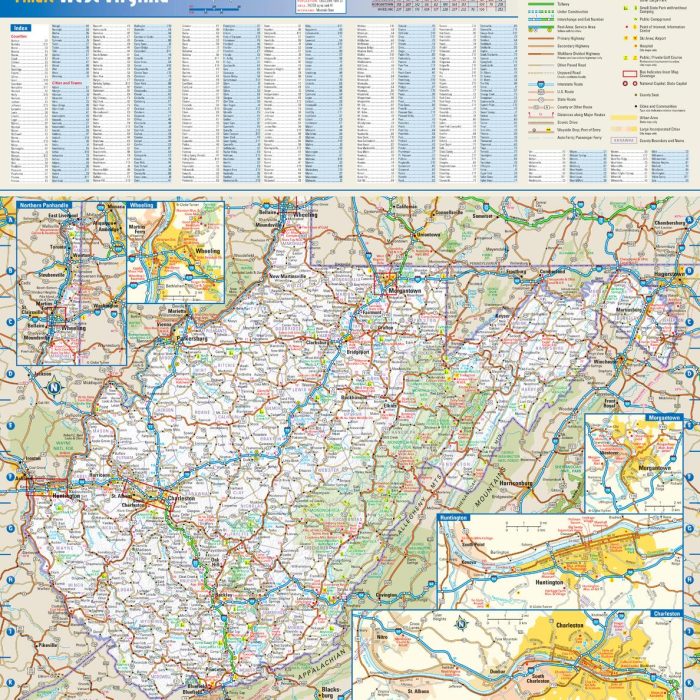Click the Marietta city label

point(177,311)
